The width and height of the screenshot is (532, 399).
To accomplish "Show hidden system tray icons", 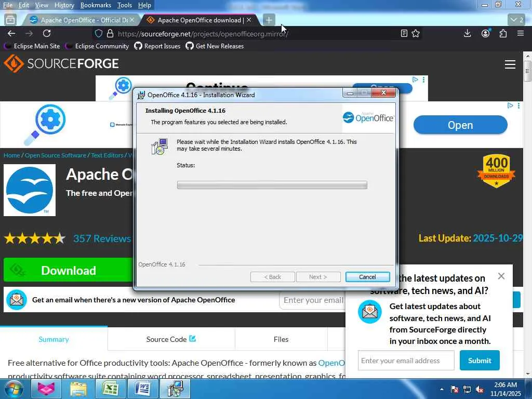I will click(442, 390).
